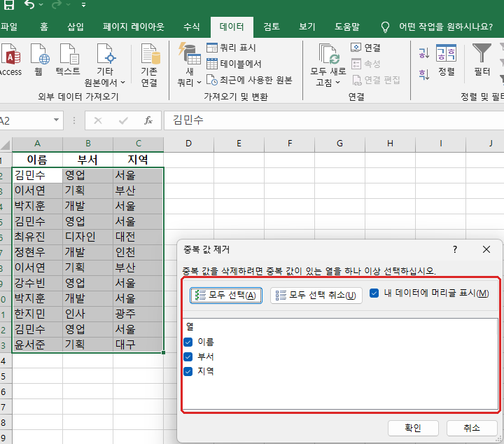Viewport: 504px width, 444px height.
Task: Click cell containing 광주
Action: pyautogui.click(x=138, y=314)
